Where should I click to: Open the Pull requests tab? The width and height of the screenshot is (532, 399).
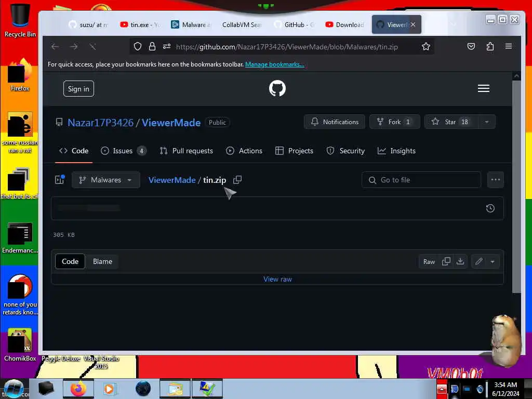[x=187, y=151]
